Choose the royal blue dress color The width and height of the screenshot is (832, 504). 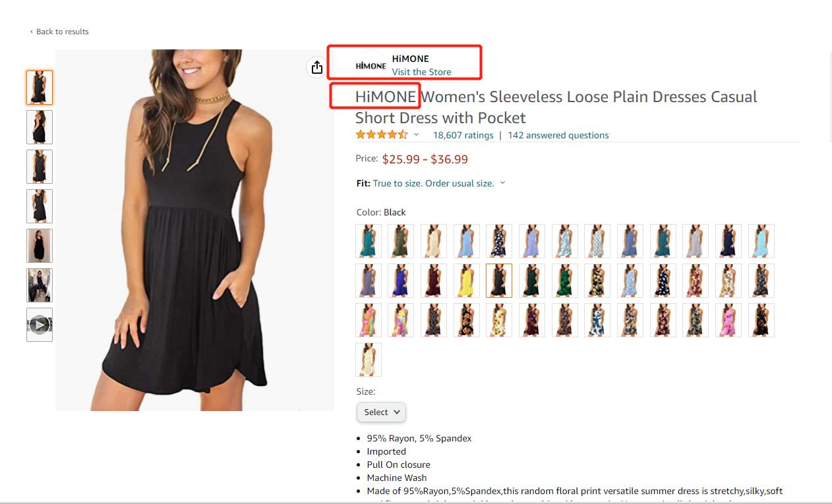[x=401, y=281]
